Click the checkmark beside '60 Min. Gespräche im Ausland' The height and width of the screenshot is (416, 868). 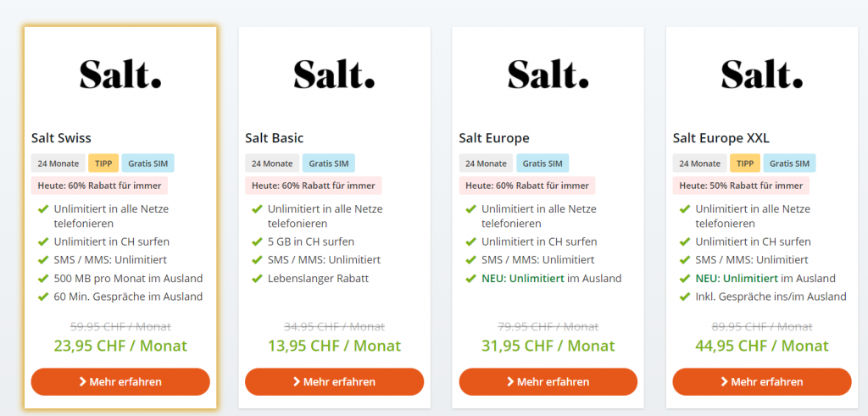[x=43, y=297]
